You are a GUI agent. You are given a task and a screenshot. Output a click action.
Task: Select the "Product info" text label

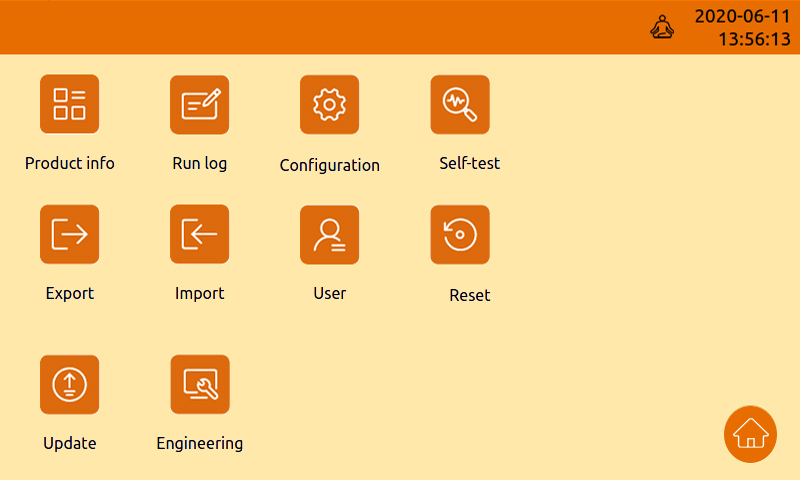pos(70,163)
